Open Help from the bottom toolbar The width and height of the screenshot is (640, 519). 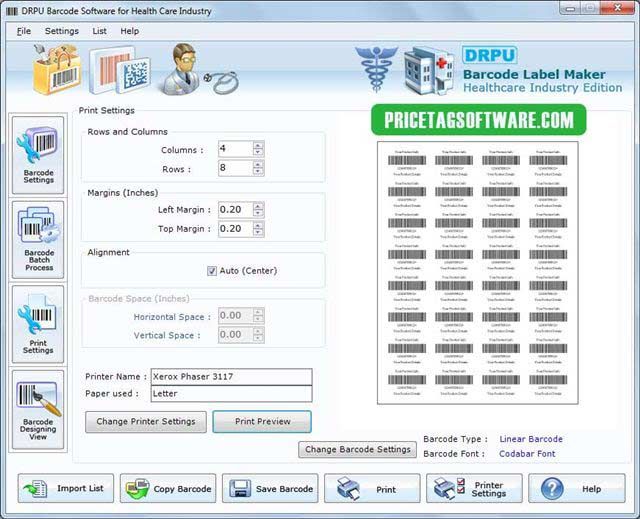[577, 489]
